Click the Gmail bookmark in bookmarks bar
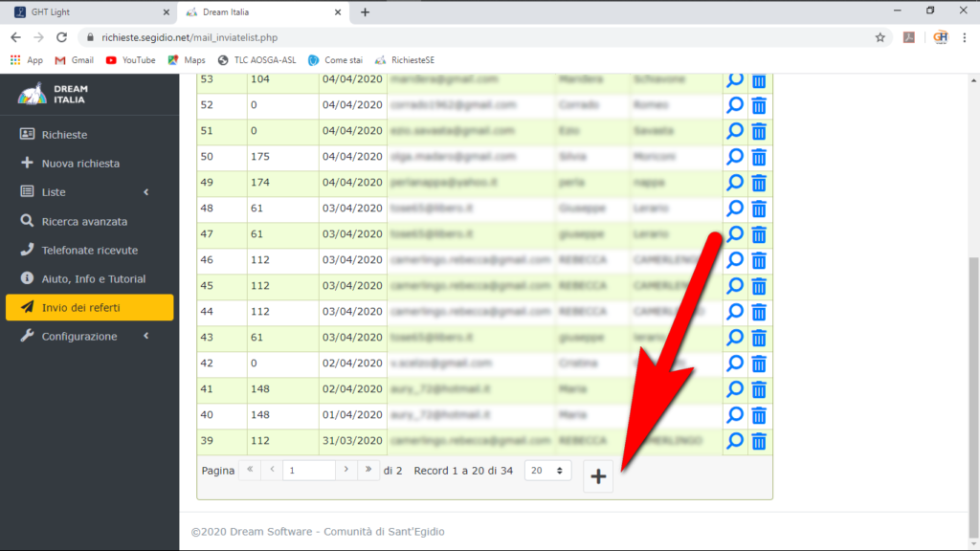Screen dimensions: 980x551 tap(75, 59)
